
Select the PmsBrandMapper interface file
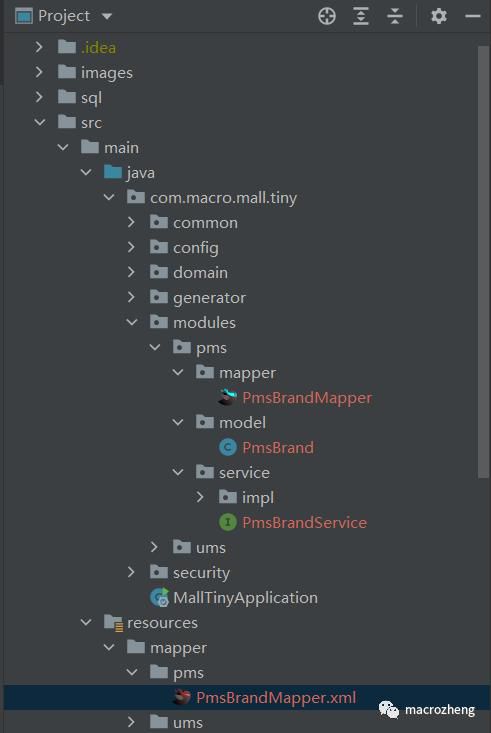click(x=307, y=398)
